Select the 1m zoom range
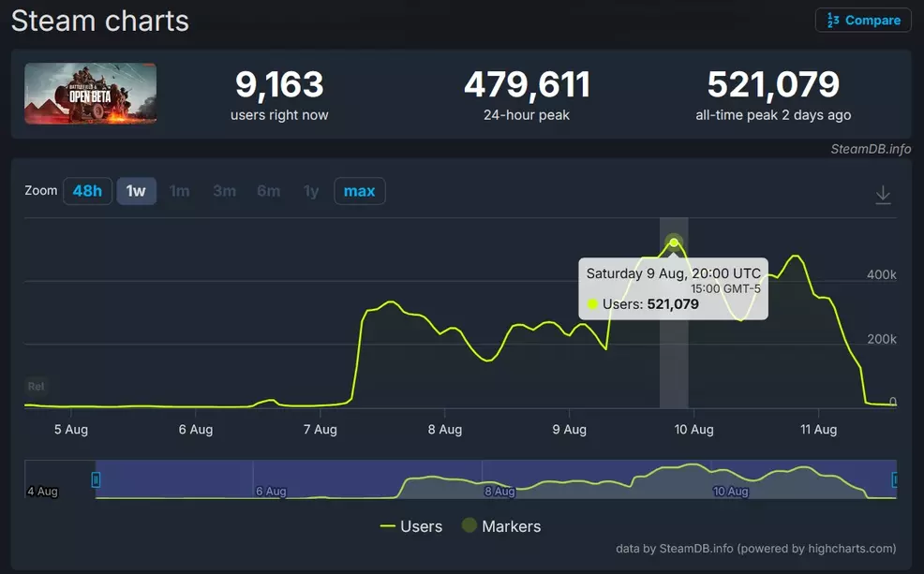 coord(179,191)
